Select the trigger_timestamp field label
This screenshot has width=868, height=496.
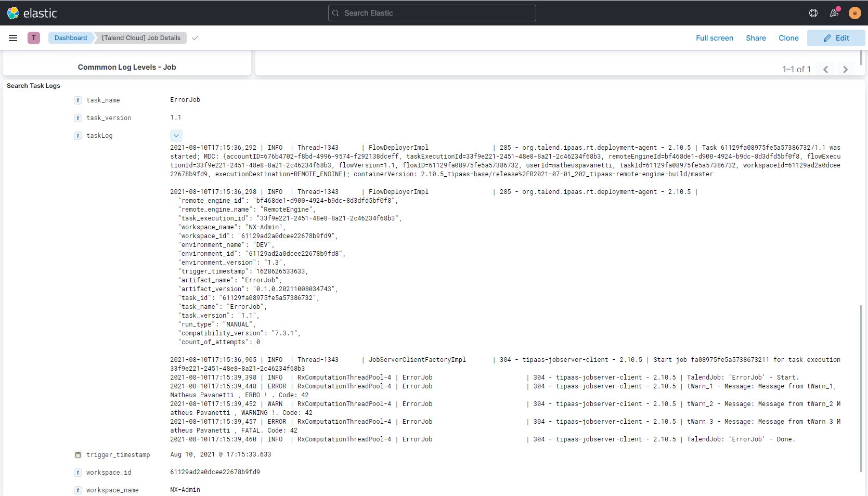click(118, 455)
